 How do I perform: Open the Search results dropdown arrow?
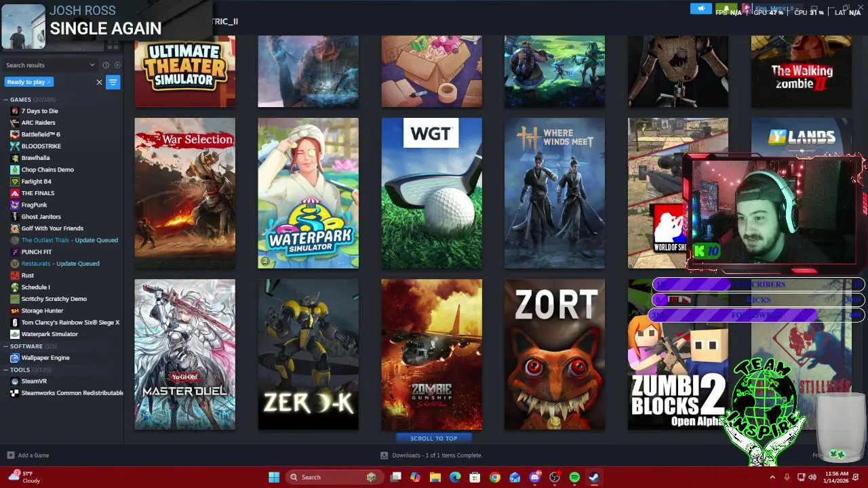click(92, 65)
